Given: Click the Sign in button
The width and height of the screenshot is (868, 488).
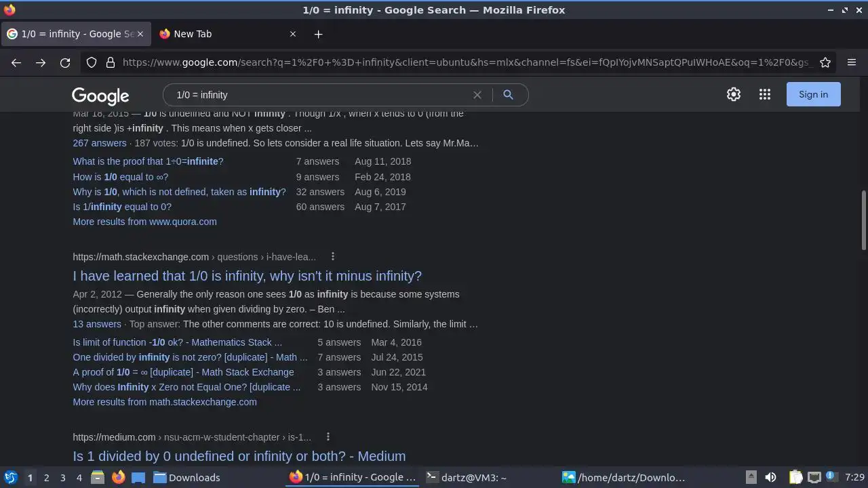Looking at the screenshot, I should point(813,94).
